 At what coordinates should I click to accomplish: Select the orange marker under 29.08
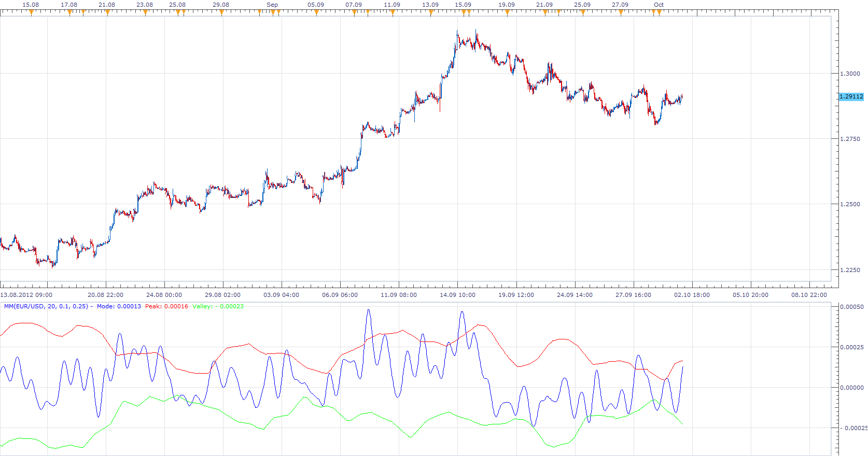tap(222, 13)
